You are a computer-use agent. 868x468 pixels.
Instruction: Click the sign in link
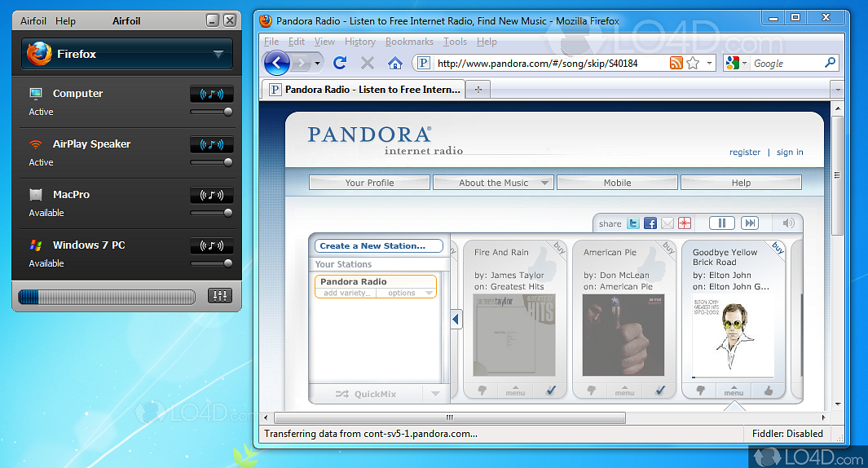(790, 152)
